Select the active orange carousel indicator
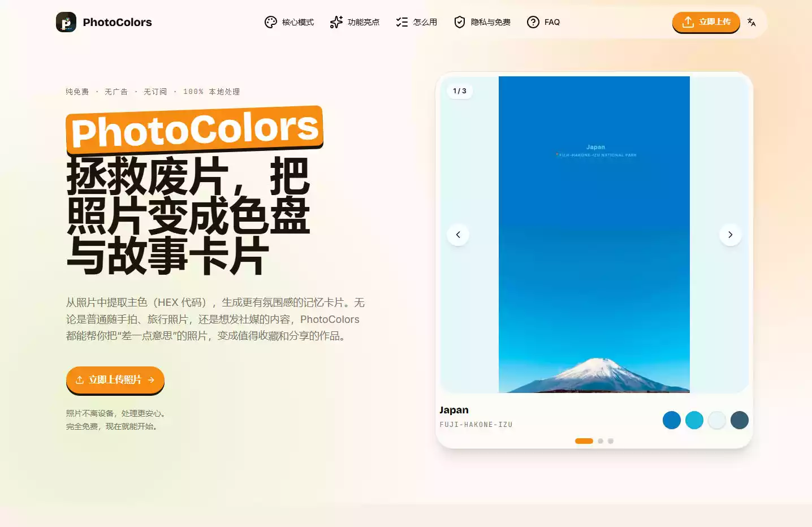The width and height of the screenshot is (812, 527). point(584,441)
